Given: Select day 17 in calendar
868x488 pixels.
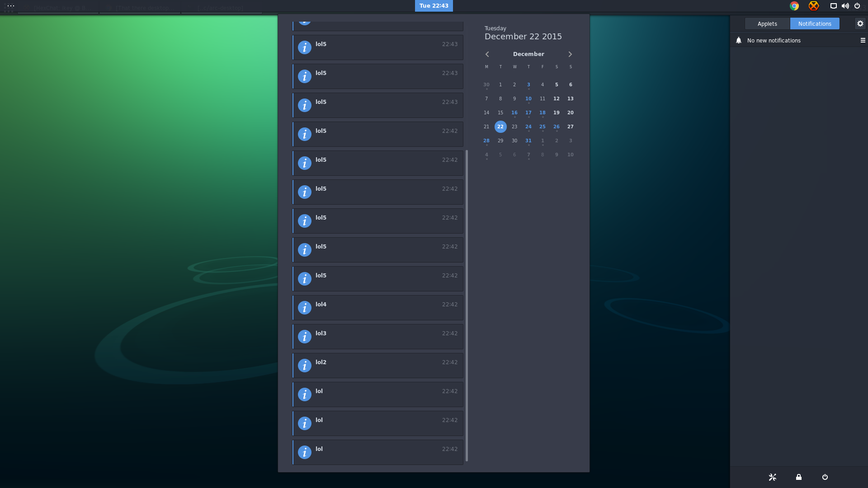Looking at the screenshot, I should (528, 113).
